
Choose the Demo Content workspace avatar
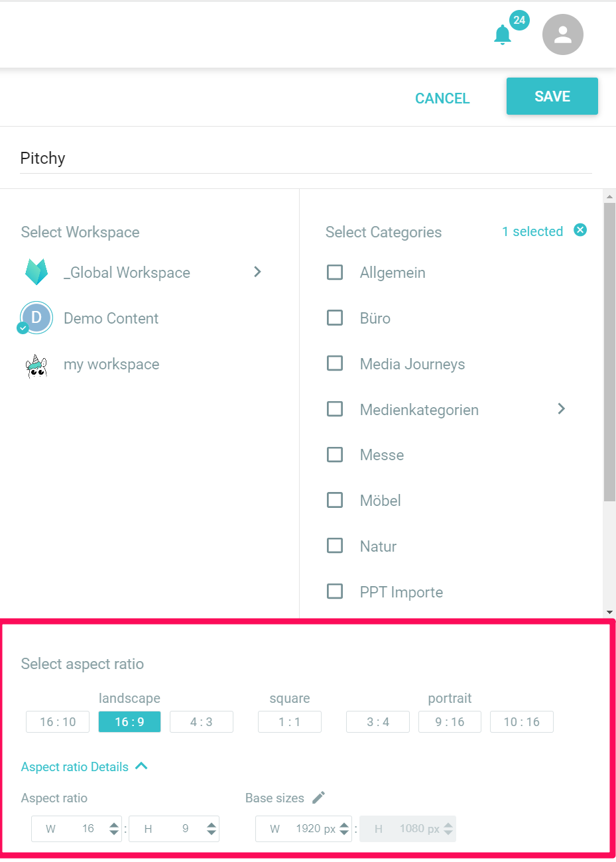click(x=36, y=317)
